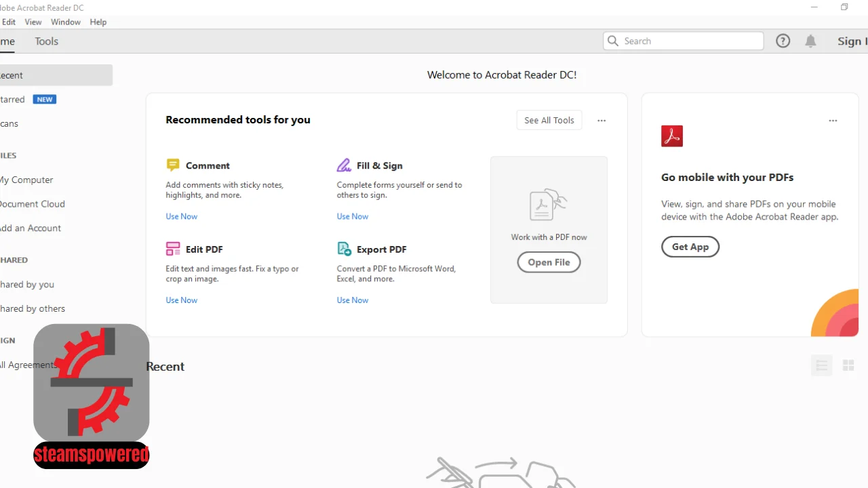
Task: Click the NEW badge beside Starred
Action: pyautogui.click(x=45, y=100)
